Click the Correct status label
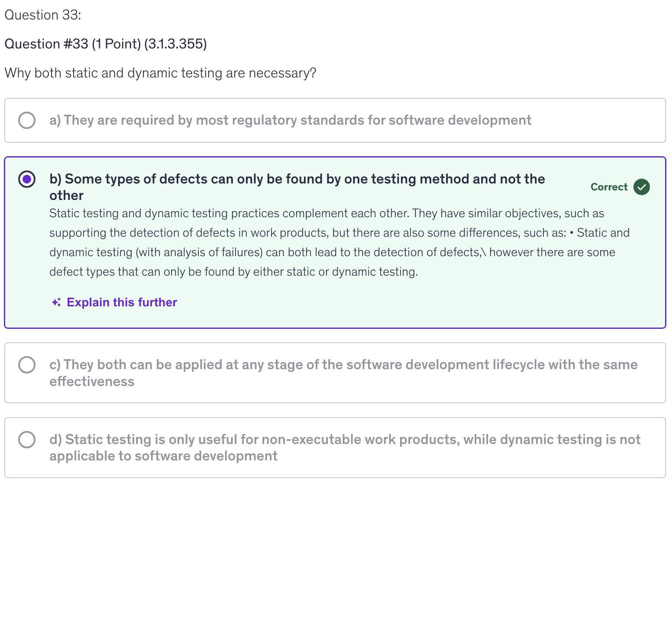The height and width of the screenshot is (643, 672). [608, 187]
